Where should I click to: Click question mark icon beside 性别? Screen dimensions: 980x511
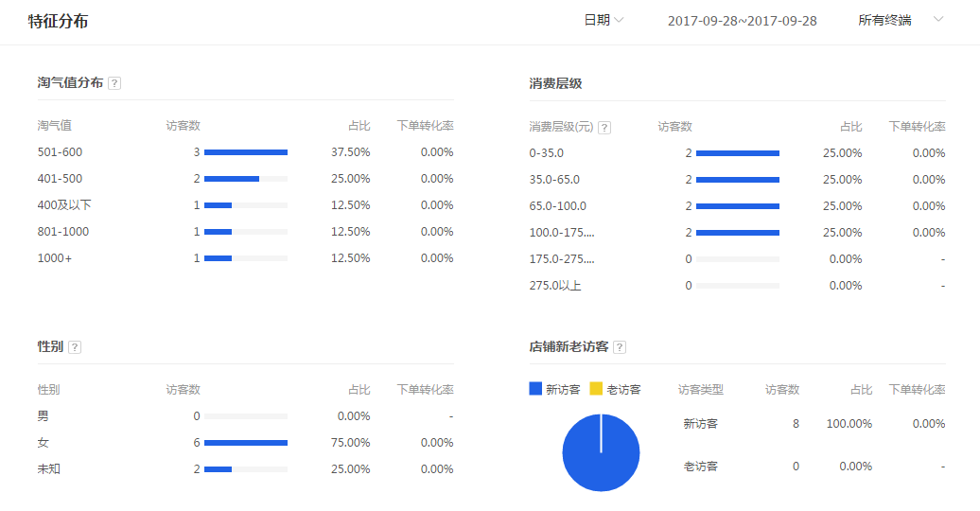tap(75, 347)
